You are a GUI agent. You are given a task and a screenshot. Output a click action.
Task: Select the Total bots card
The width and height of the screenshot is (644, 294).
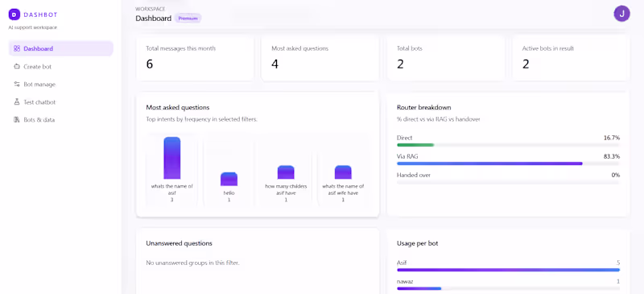(446, 57)
